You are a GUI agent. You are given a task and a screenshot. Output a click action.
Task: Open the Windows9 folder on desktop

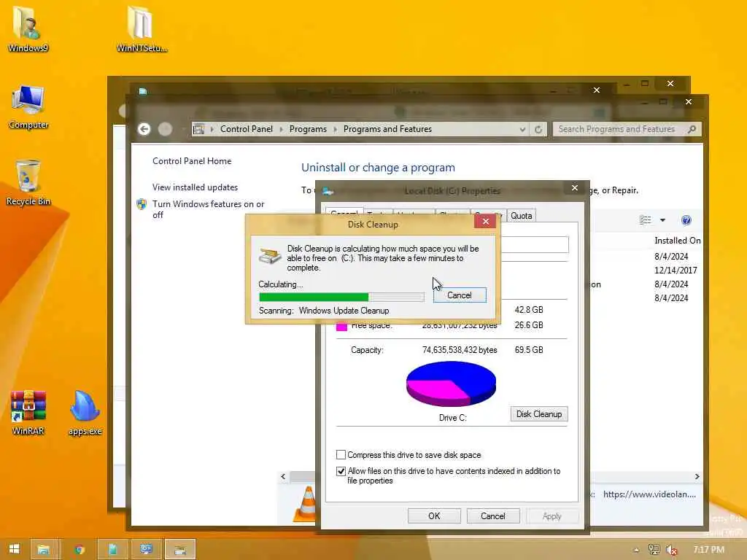(28, 28)
